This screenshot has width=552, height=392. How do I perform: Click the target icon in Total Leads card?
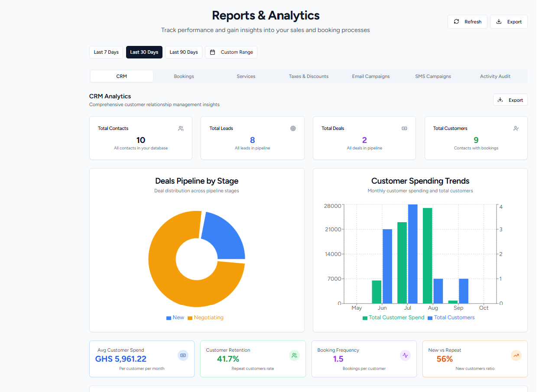point(293,128)
